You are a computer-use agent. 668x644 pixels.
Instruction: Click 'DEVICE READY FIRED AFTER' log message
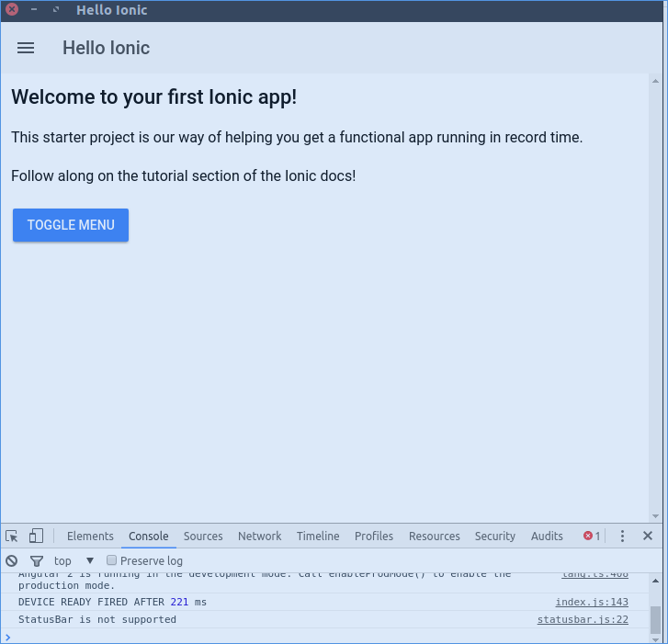pyautogui.click(x=112, y=602)
